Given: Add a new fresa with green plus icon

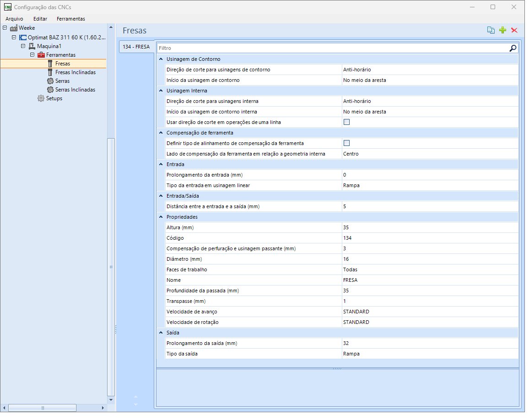Looking at the screenshot, I should pos(502,30).
